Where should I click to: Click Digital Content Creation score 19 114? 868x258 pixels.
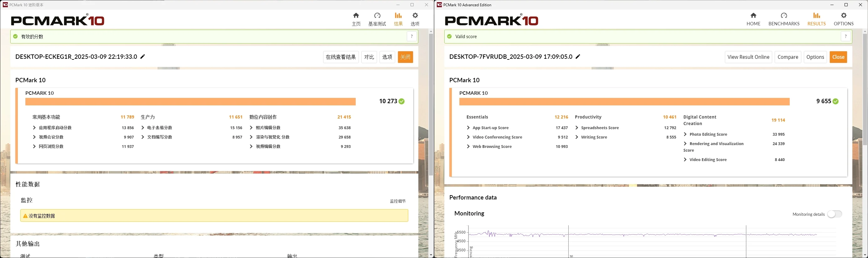tap(778, 120)
